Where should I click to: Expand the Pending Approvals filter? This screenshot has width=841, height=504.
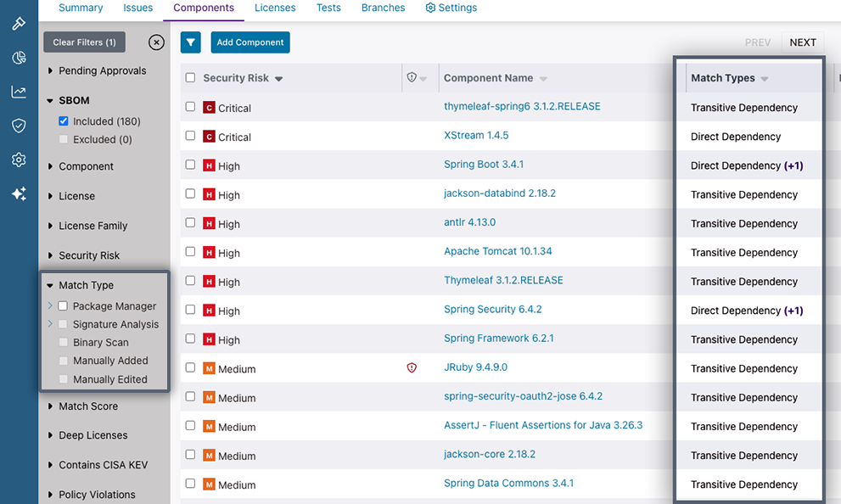point(50,70)
